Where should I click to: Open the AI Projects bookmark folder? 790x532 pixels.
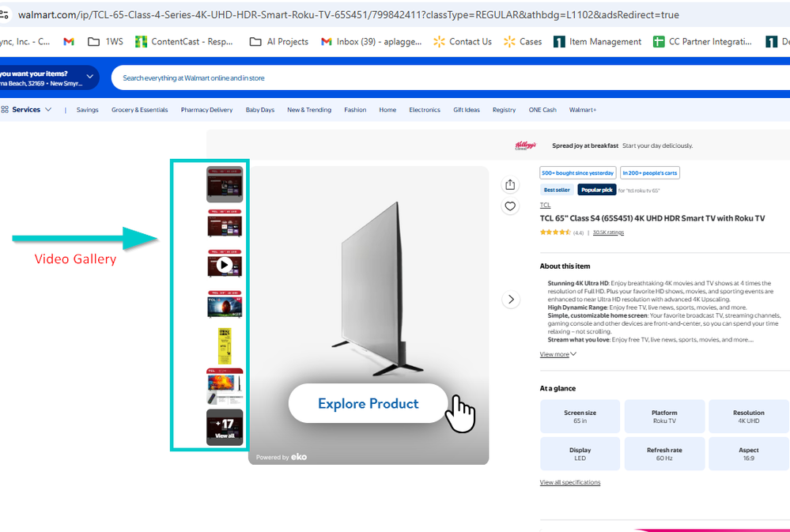pos(278,41)
